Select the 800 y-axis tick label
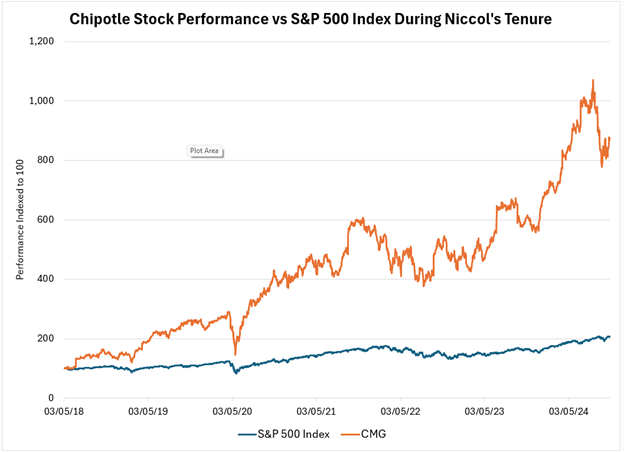Image resolution: width=624 pixels, height=452 pixels. tap(45, 160)
